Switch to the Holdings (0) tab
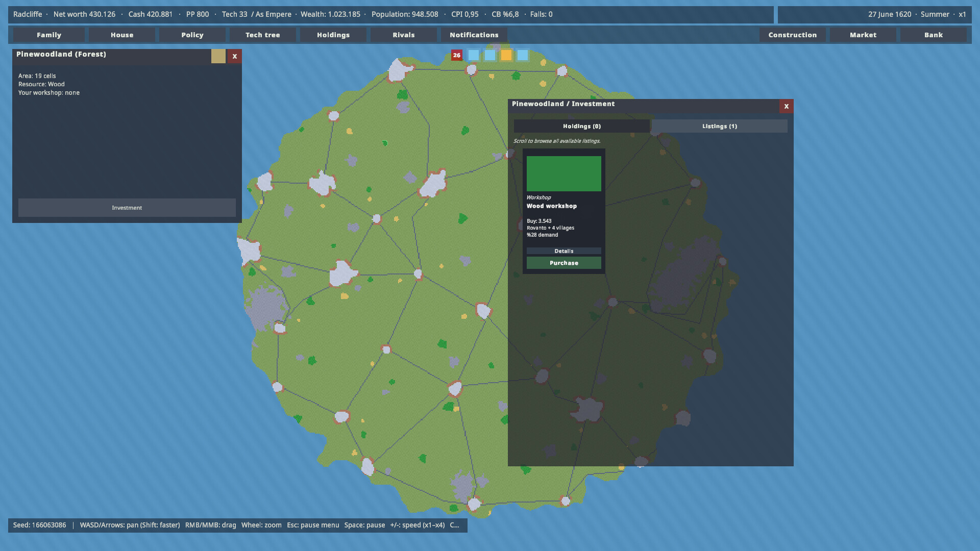Screen dimensions: 980x551 (x=582, y=126)
